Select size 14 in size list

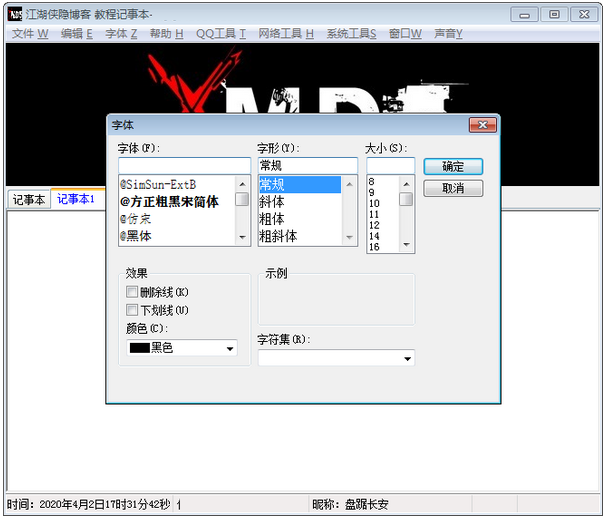click(383, 236)
